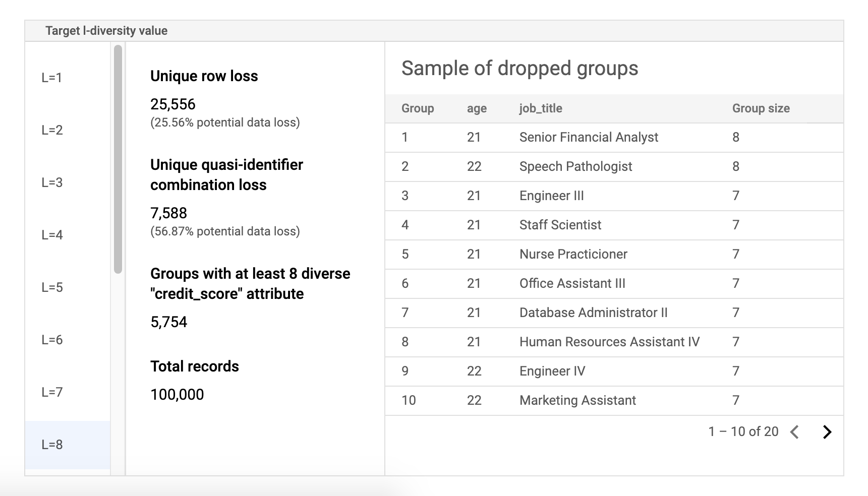Click the job_title column header
868x496 pixels.
pyautogui.click(x=541, y=108)
